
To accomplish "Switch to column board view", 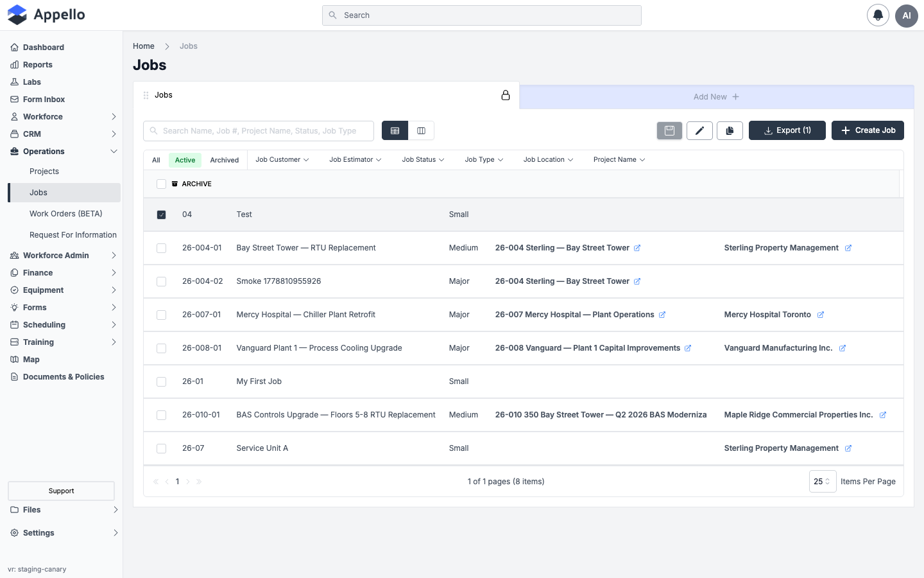I will click(422, 130).
